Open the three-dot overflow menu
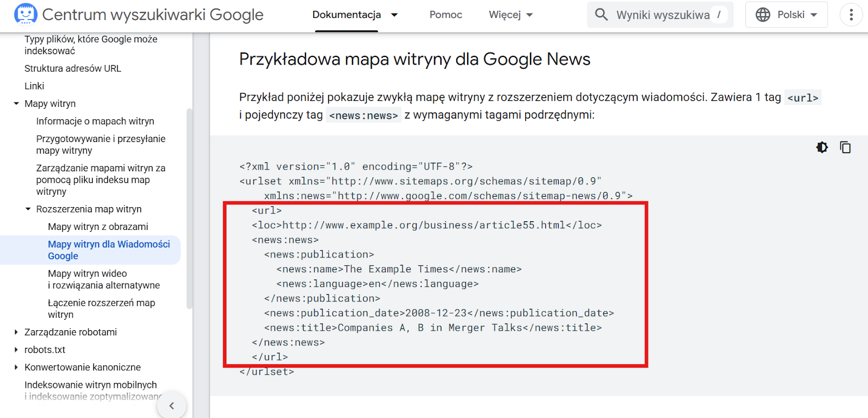 point(851,15)
